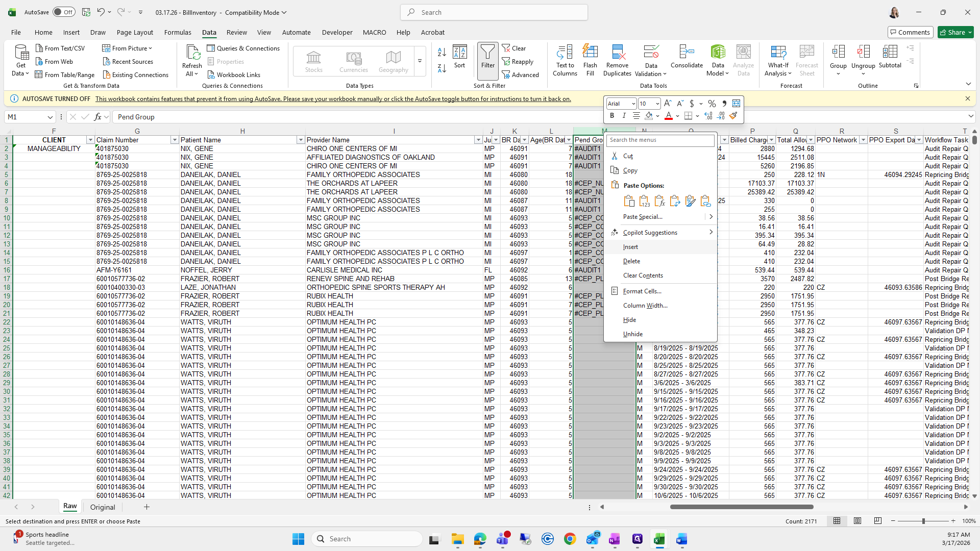Image resolution: width=980 pixels, height=551 pixels.
Task: Toggle Bold in the mini toolbar
Action: click(612, 116)
